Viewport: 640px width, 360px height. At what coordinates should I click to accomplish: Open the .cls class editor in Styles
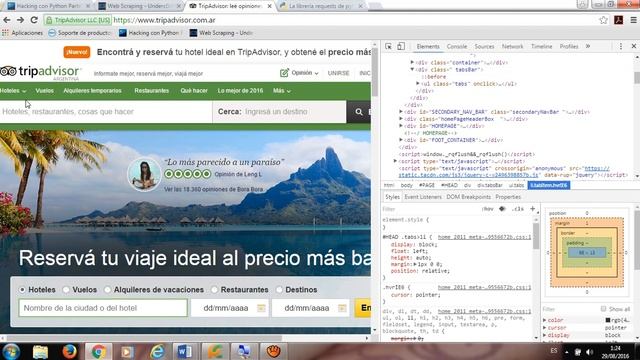(518, 209)
